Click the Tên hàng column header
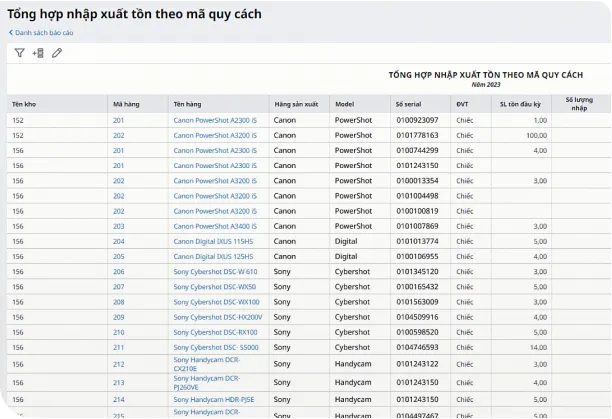612x419 pixels. coord(187,104)
